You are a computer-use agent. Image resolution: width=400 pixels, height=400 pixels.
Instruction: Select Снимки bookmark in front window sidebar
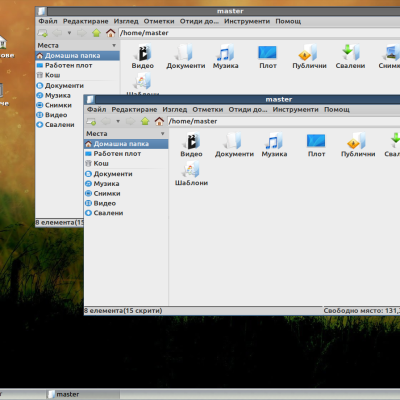pyautogui.click(x=126, y=193)
